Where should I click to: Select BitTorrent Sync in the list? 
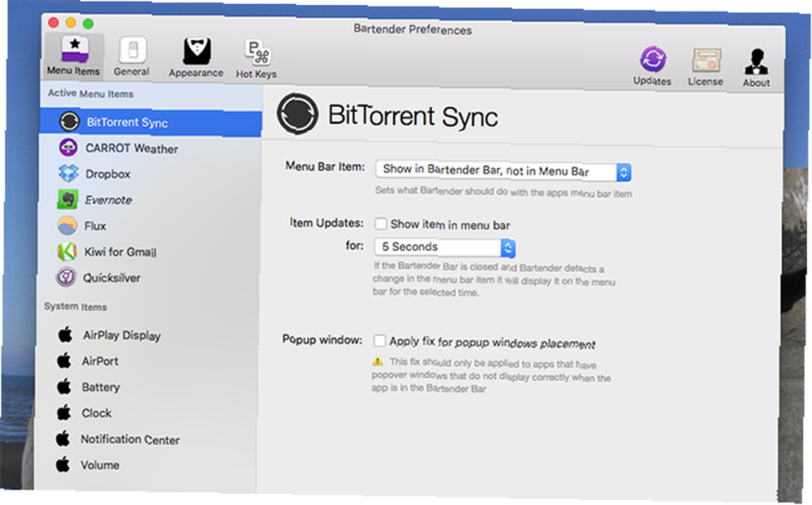coord(151,123)
